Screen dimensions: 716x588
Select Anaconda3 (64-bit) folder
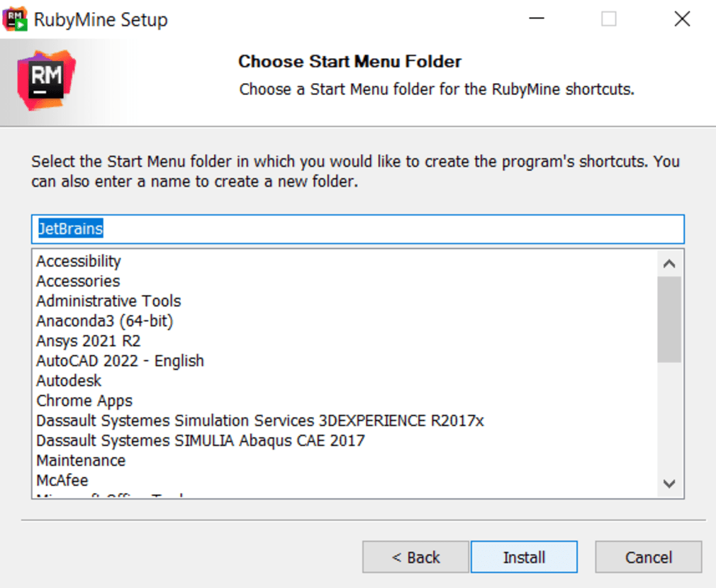104,321
